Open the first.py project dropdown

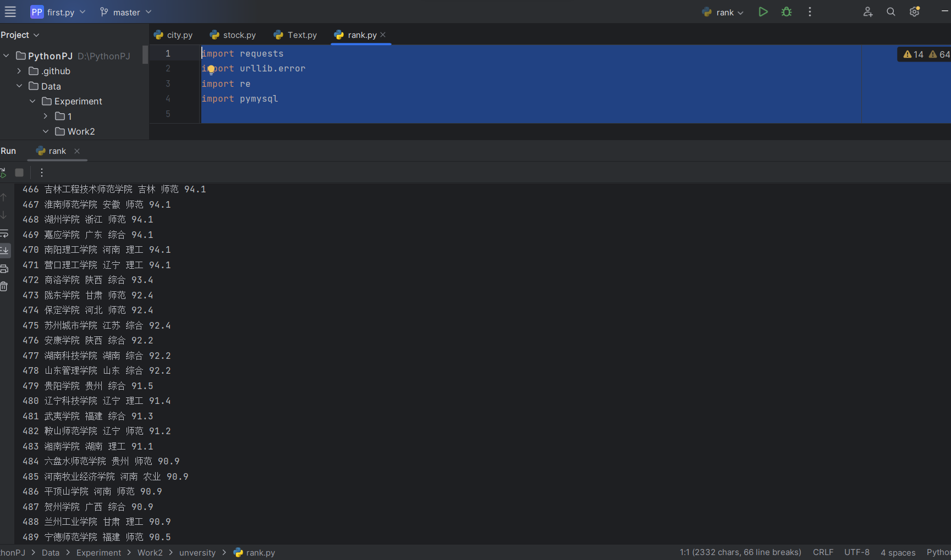[58, 12]
